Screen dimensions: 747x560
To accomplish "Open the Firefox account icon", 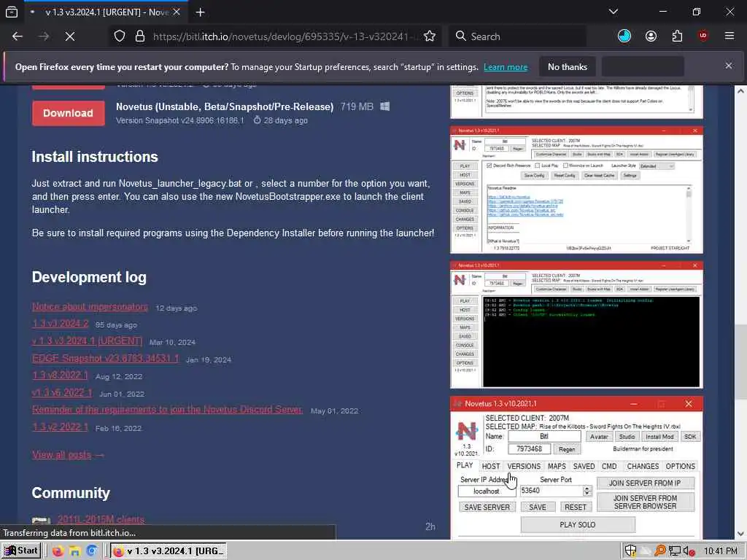I will (651, 36).
